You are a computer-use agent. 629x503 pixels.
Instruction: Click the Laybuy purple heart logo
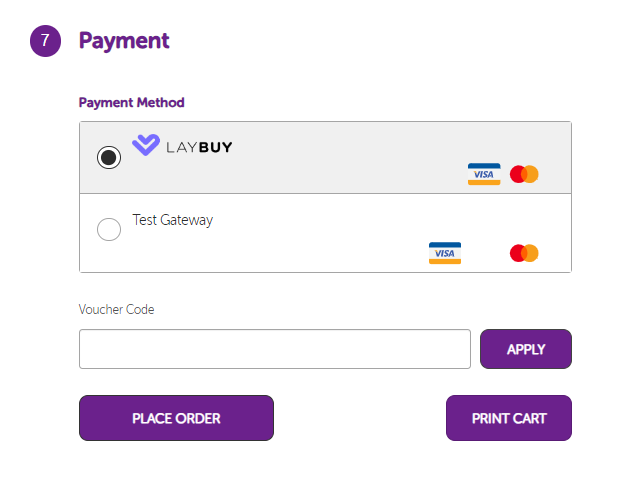(146, 146)
